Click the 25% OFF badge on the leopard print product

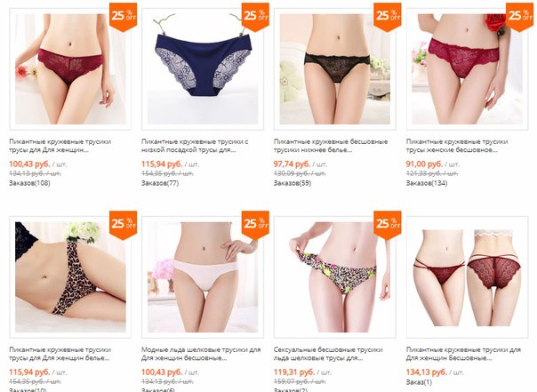click(123, 225)
